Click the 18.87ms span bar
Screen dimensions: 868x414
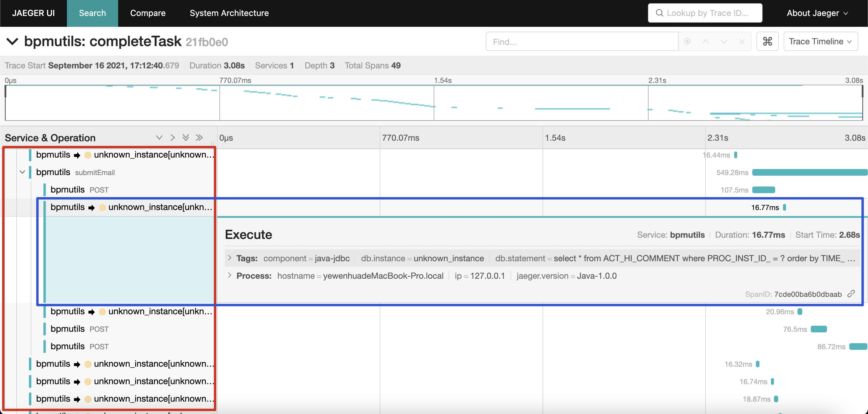click(x=776, y=399)
